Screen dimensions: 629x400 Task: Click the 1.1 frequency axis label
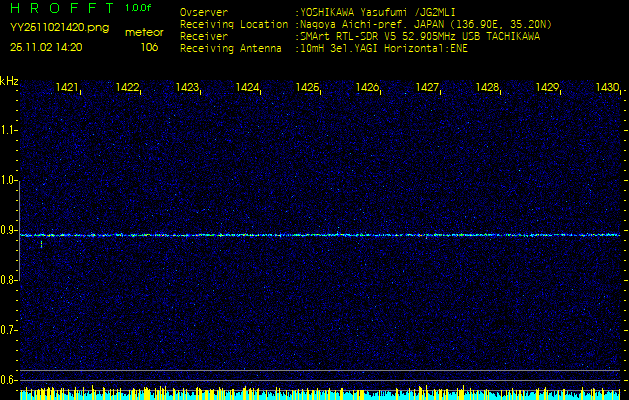(9, 130)
